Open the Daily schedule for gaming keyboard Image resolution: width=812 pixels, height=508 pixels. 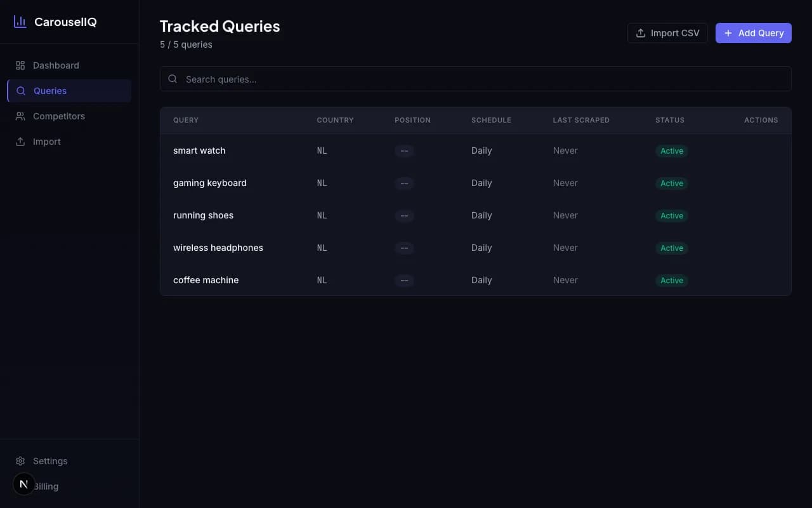pos(481,183)
